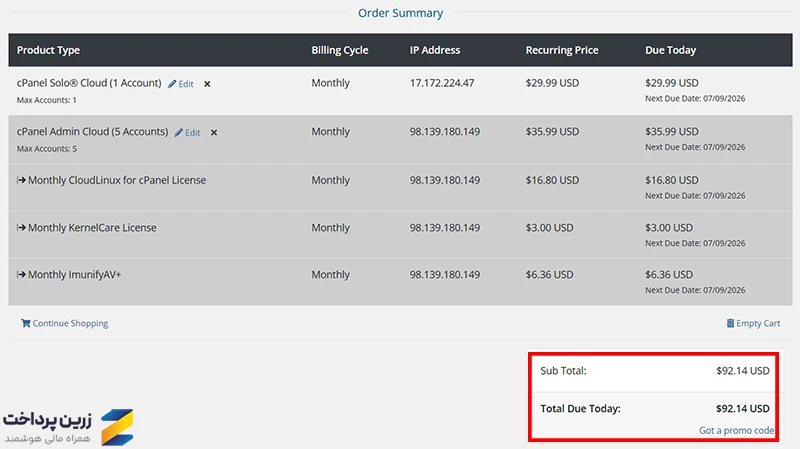Click the Order Summary heading
800x449 pixels.
(x=401, y=13)
